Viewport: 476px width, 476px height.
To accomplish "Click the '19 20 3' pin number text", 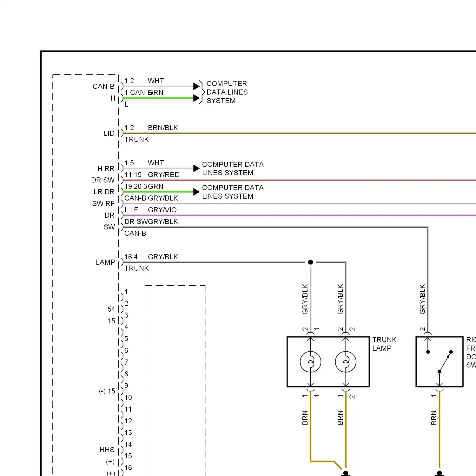I will click(x=136, y=186).
